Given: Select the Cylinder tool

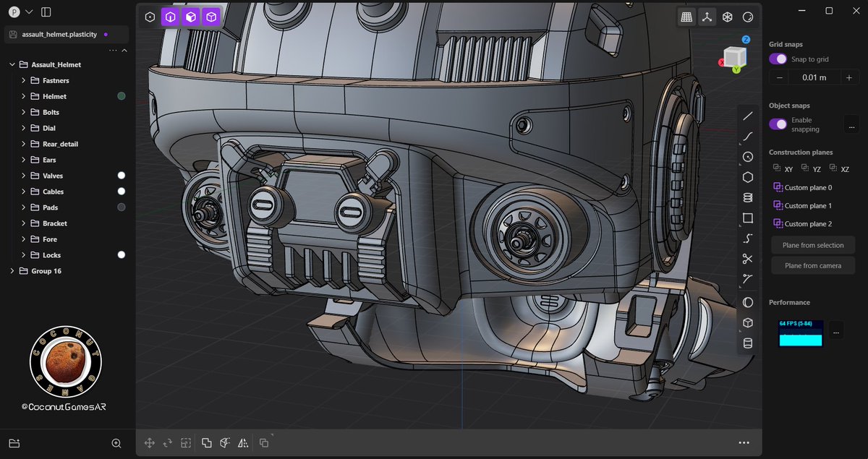Looking at the screenshot, I should (x=748, y=197).
